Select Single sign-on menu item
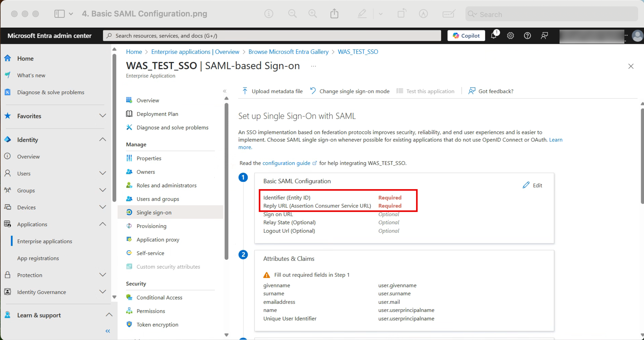 [170, 212]
